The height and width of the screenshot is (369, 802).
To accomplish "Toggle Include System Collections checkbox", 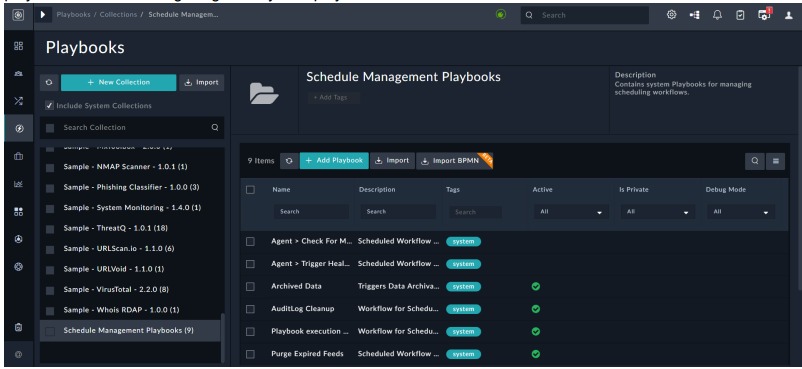I will coord(49,105).
